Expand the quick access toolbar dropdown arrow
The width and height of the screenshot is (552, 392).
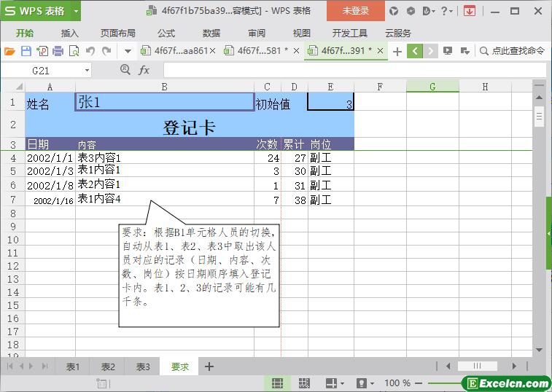[x=128, y=51]
